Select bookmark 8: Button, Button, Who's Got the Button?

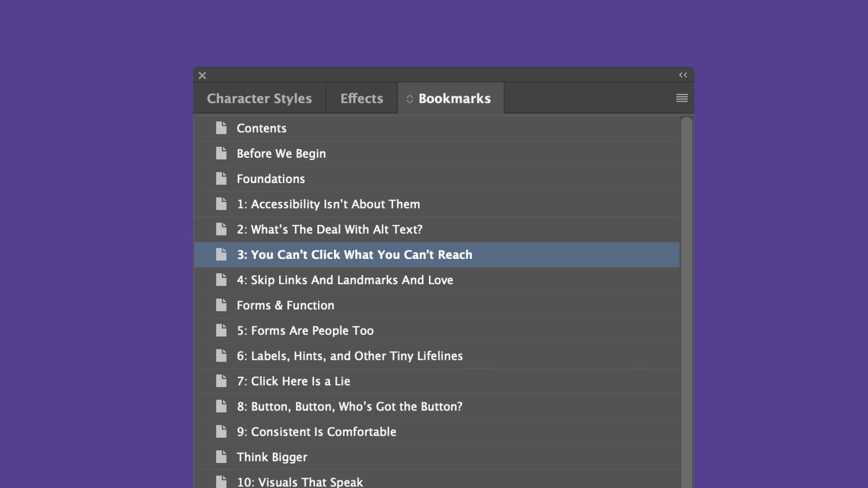(x=350, y=406)
